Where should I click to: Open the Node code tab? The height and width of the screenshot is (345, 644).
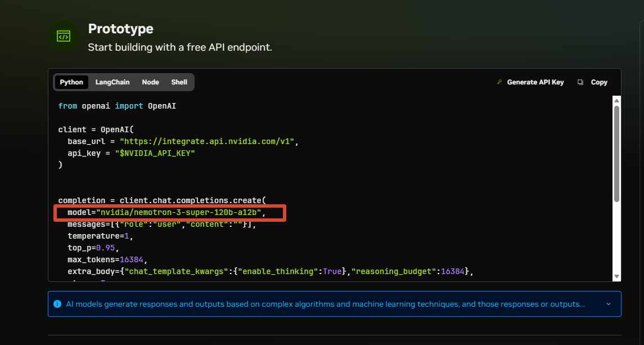(150, 82)
